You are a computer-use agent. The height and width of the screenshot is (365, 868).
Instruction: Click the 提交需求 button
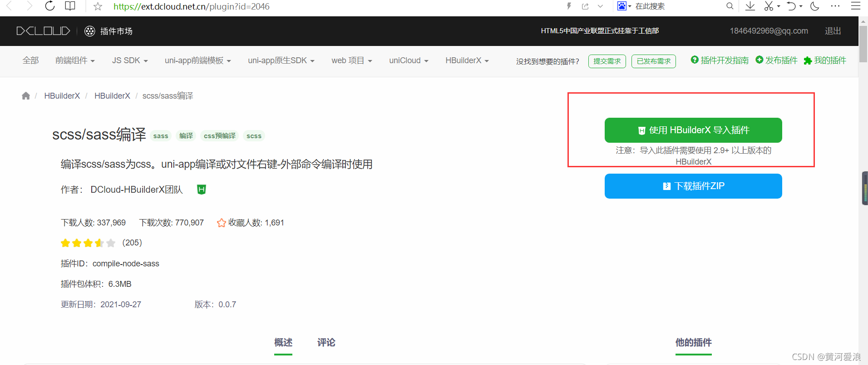(607, 61)
